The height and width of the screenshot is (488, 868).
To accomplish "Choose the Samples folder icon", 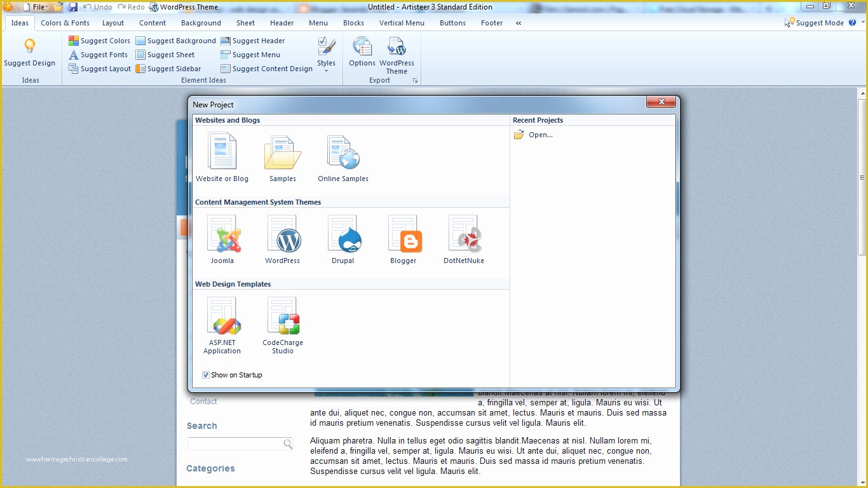I will pos(283,152).
